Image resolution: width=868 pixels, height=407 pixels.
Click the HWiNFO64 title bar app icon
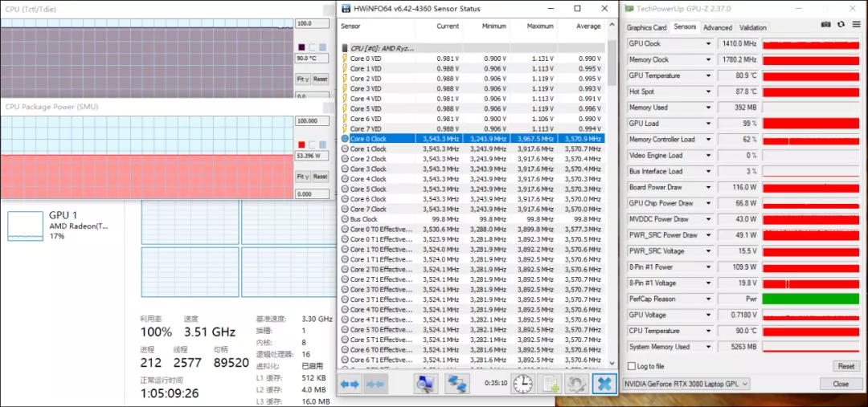346,9
